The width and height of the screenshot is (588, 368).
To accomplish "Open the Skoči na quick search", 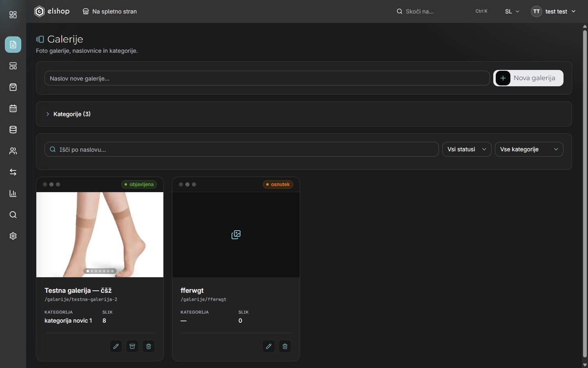I will click(443, 11).
